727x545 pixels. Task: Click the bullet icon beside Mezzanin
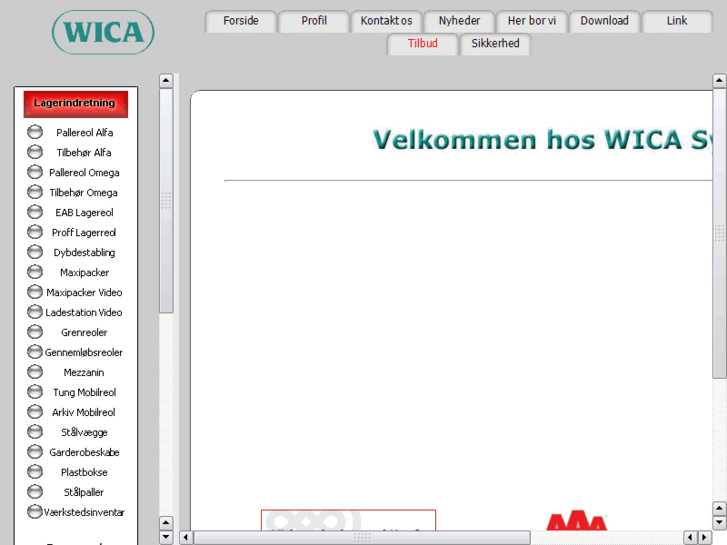point(35,372)
